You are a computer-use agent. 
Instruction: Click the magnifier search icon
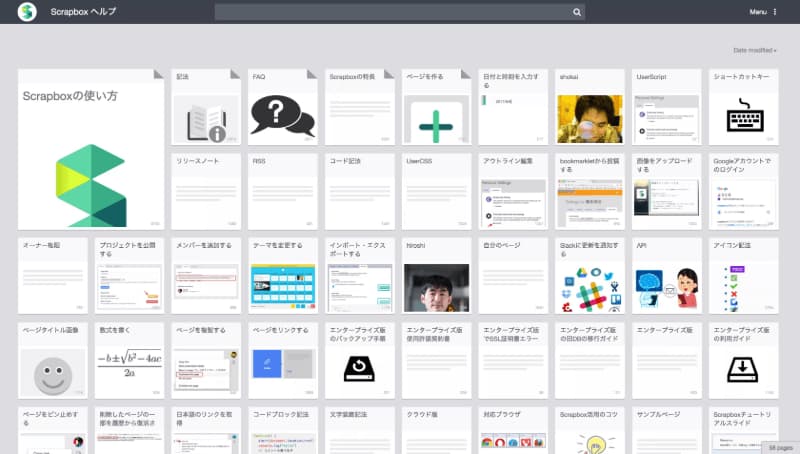tap(577, 12)
